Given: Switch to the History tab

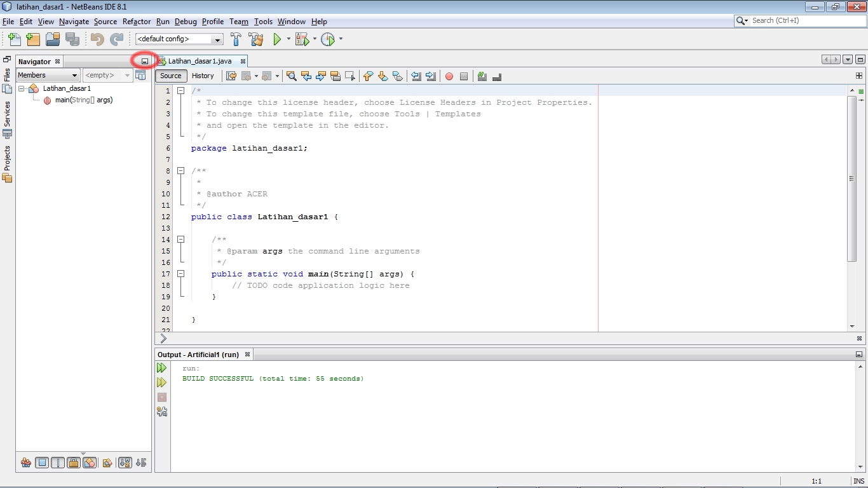Looking at the screenshot, I should [203, 76].
